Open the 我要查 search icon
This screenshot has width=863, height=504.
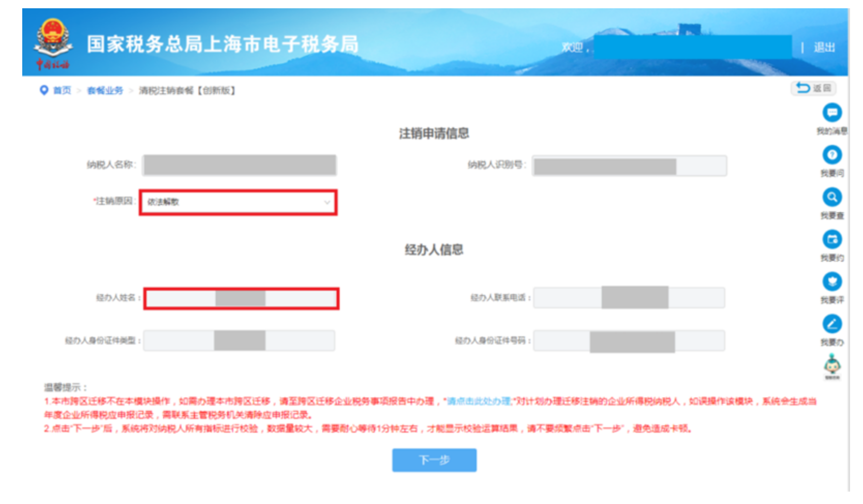832,197
